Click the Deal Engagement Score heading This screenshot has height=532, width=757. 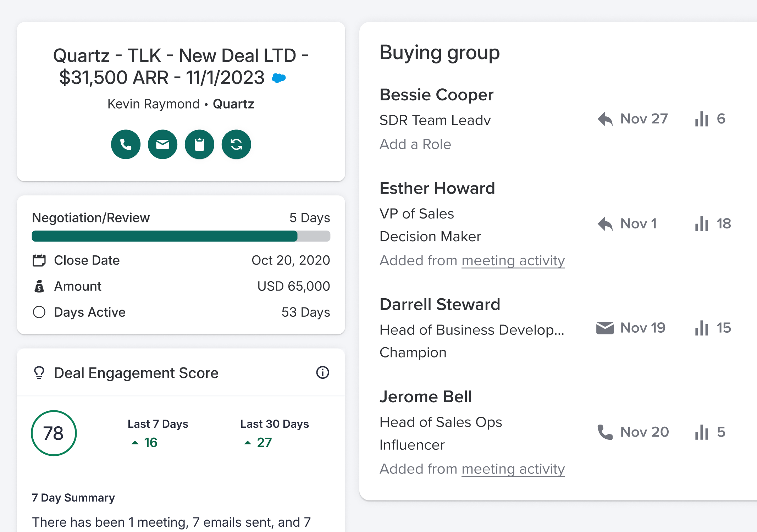pos(136,373)
